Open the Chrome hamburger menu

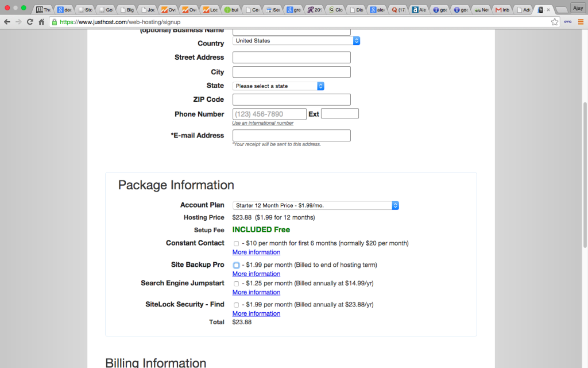pos(580,22)
